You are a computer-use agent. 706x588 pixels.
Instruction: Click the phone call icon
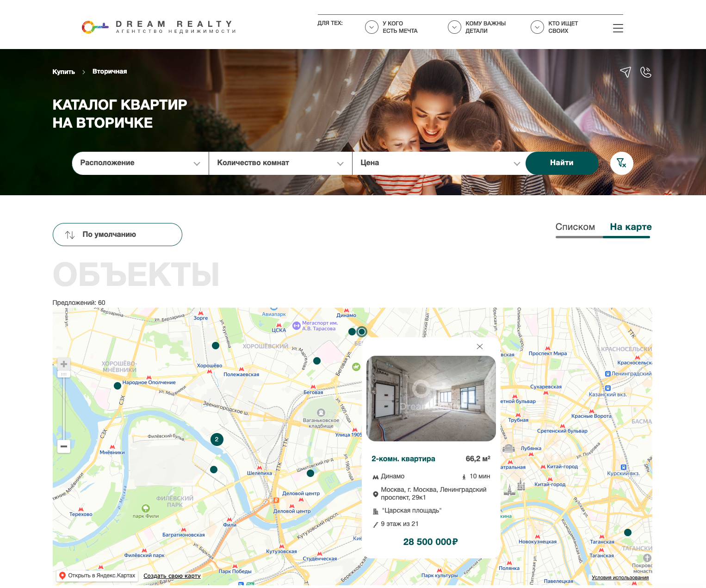pos(645,72)
